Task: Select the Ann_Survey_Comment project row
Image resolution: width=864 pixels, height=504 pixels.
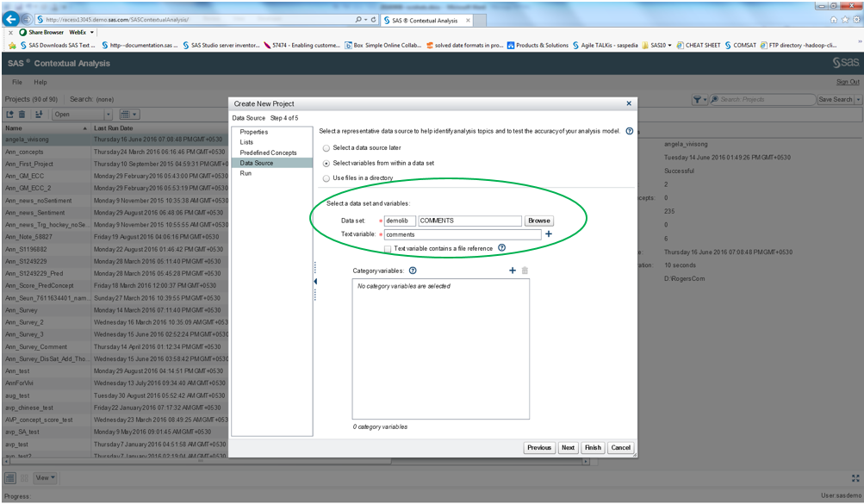Action: pos(115,347)
